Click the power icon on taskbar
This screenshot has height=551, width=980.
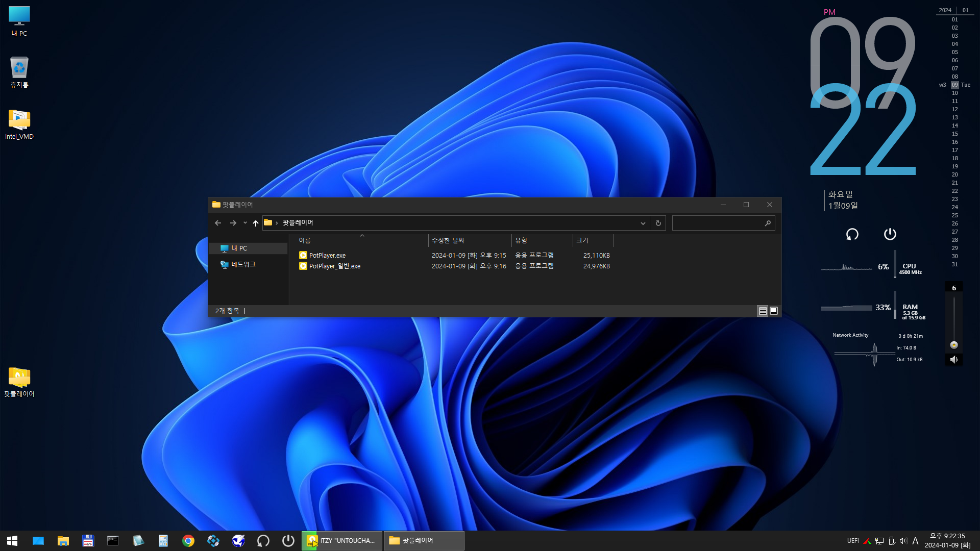pos(288,541)
